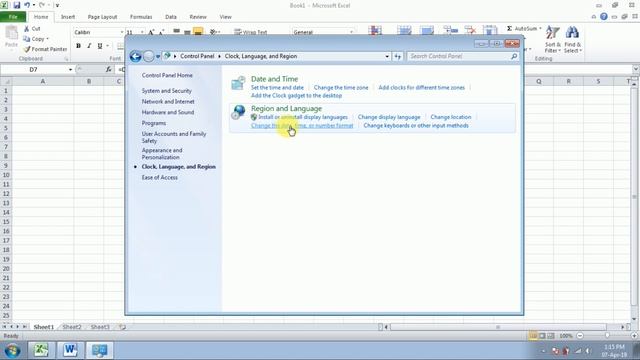Image resolution: width=640 pixels, height=360 pixels.
Task: Open recent pages dropdown beside forward button
Action: pos(158,56)
